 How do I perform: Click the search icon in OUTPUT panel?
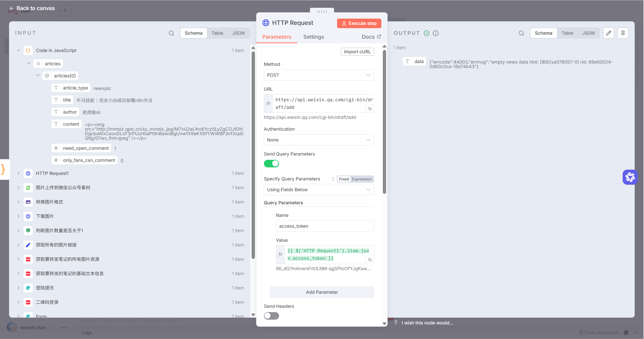point(521,33)
